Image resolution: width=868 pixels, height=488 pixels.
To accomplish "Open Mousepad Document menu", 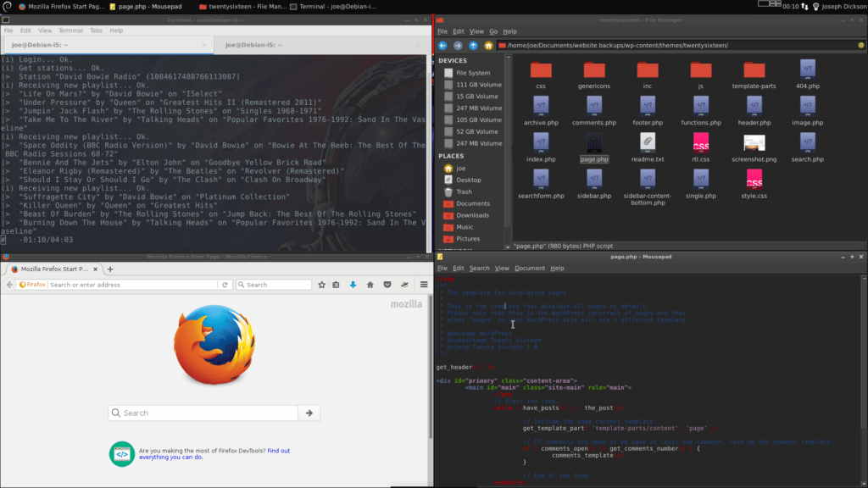I will pos(530,269).
